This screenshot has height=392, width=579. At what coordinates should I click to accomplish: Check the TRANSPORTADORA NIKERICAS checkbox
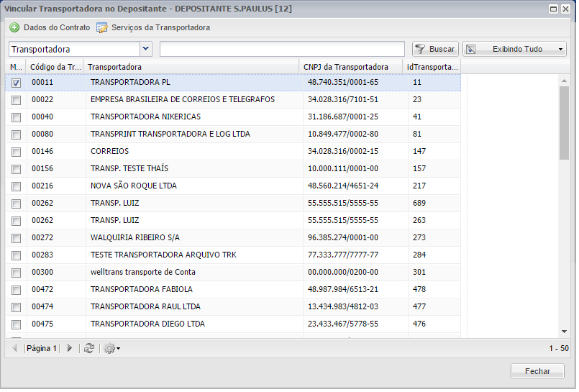click(x=16, y=117)
